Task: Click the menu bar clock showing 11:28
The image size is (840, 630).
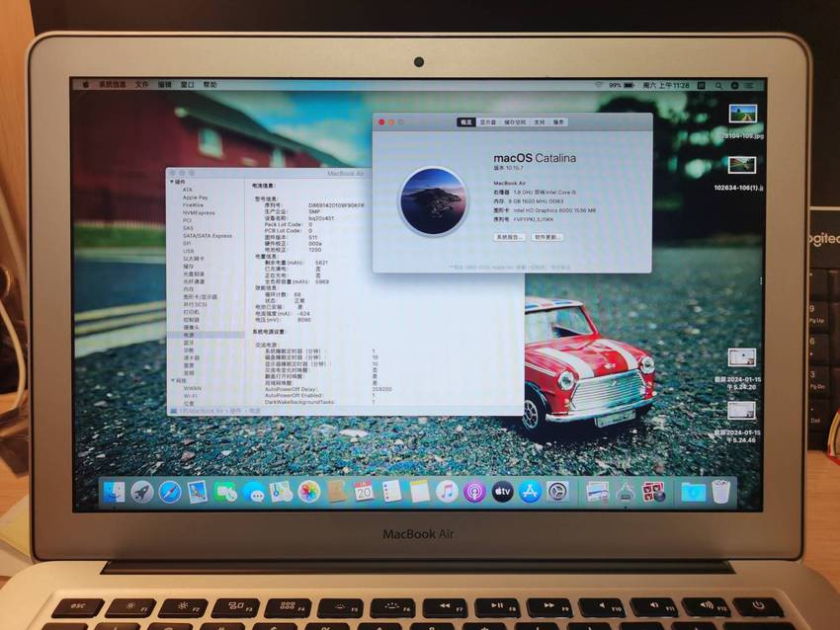Action: tap(666, 85)
